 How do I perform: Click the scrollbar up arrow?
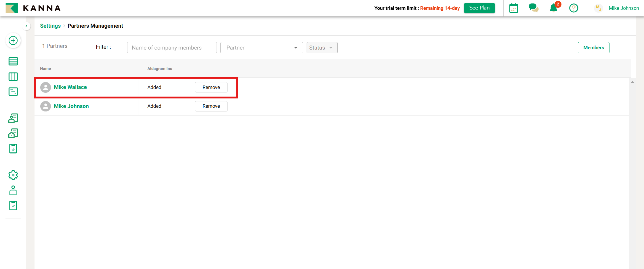pyautogui.click(x=632, y=82)
